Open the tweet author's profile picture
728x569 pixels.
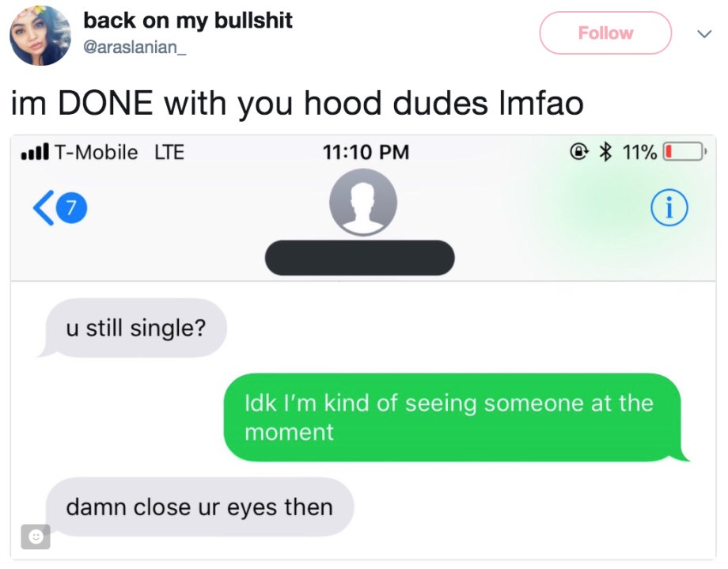click(40, 36)
